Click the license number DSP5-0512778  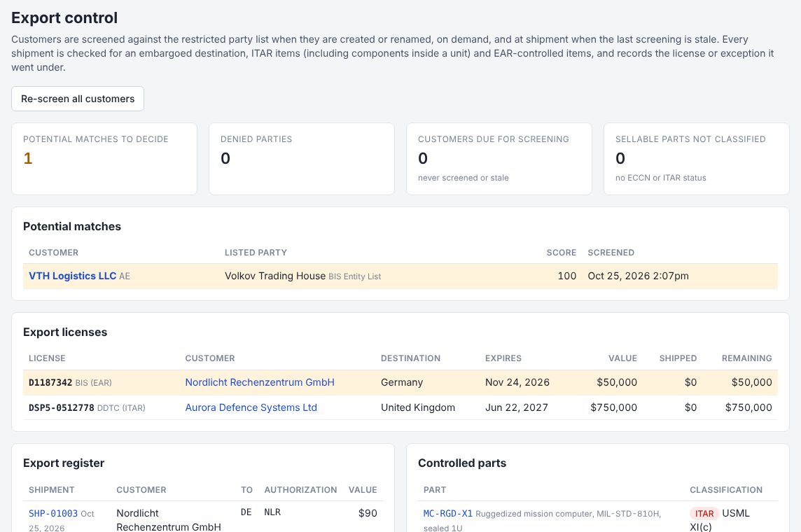62,407
